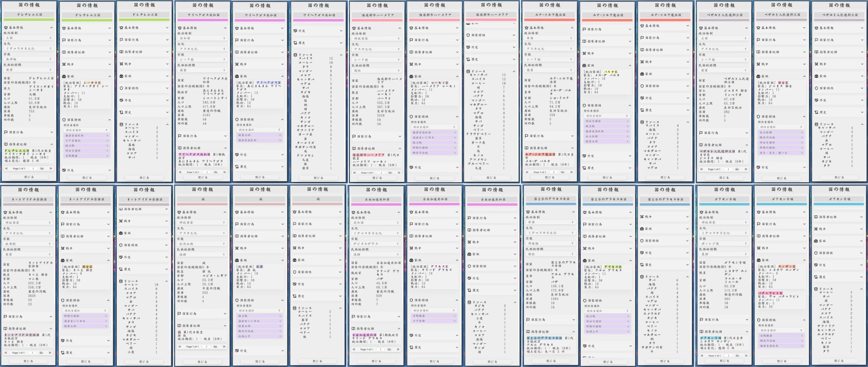
Task: Click the リソース database icon in ドレチレム王国 panel
Action: point(122,125)
